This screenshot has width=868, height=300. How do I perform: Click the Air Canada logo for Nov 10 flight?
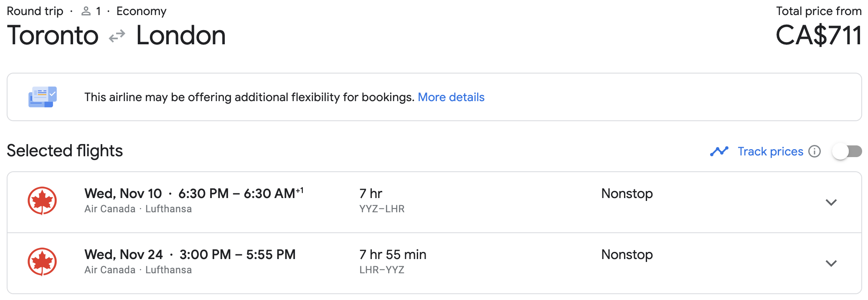(x=42, y=201)
